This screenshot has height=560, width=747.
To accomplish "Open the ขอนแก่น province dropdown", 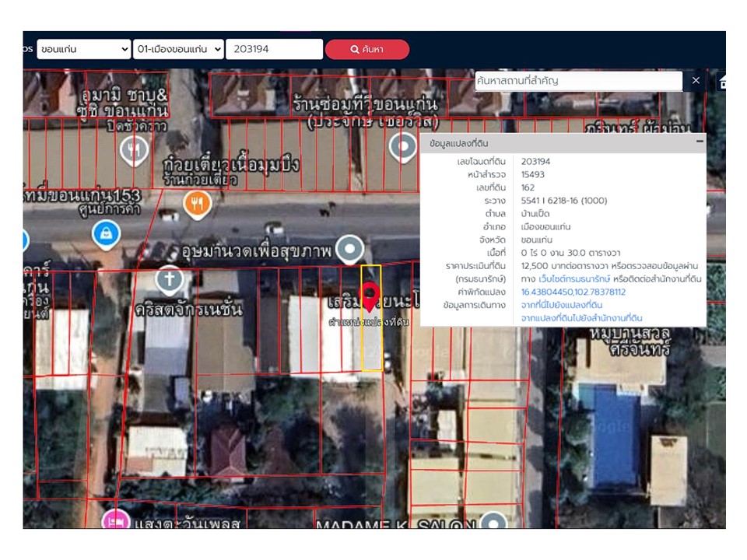I will [83, 49].
